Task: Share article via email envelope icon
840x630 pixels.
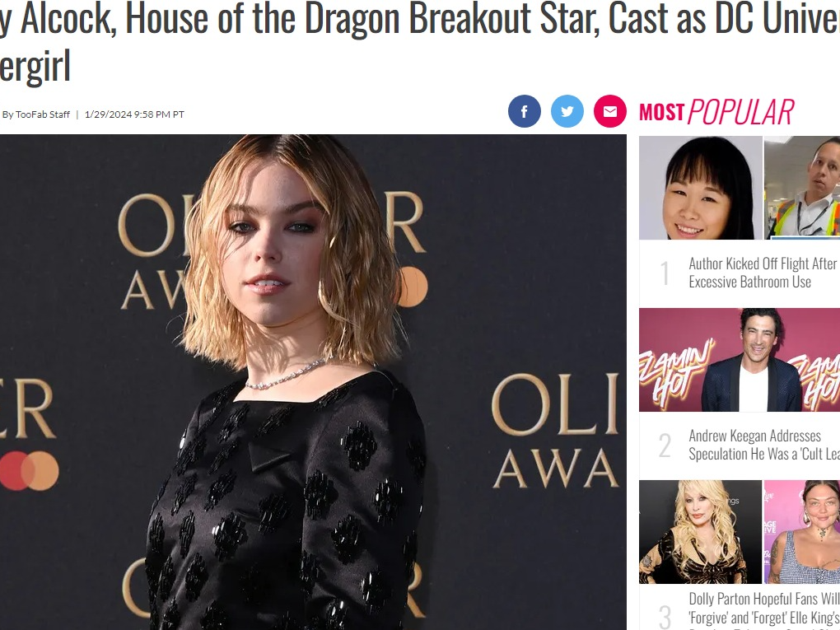Action: click(x=610, y=111)
